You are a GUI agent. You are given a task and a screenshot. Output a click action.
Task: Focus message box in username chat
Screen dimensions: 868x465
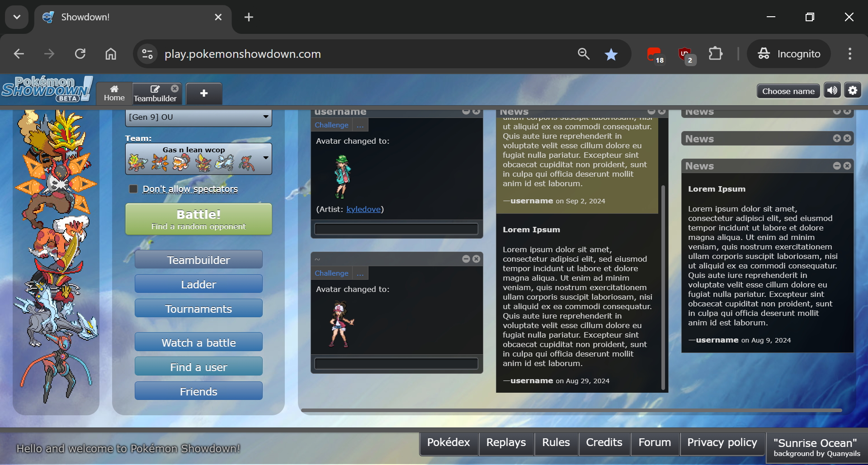coord(396,229)
